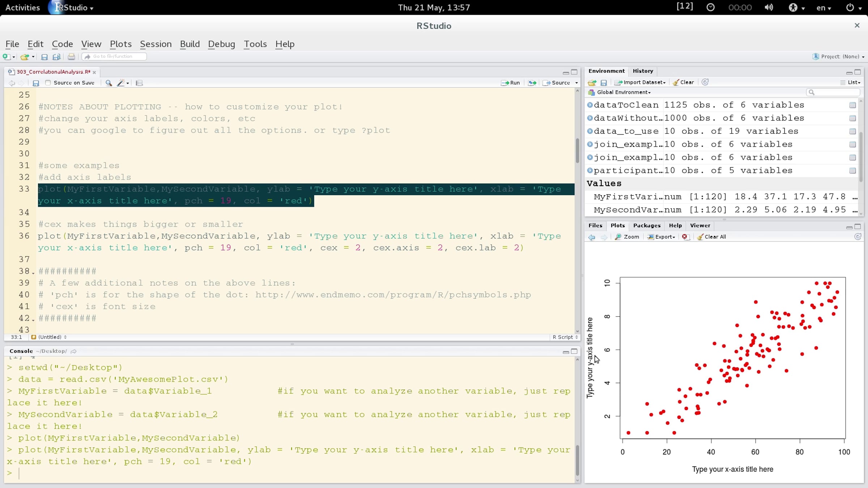Open the Session menu
868x488 pixels.
(x=156, y=44)
